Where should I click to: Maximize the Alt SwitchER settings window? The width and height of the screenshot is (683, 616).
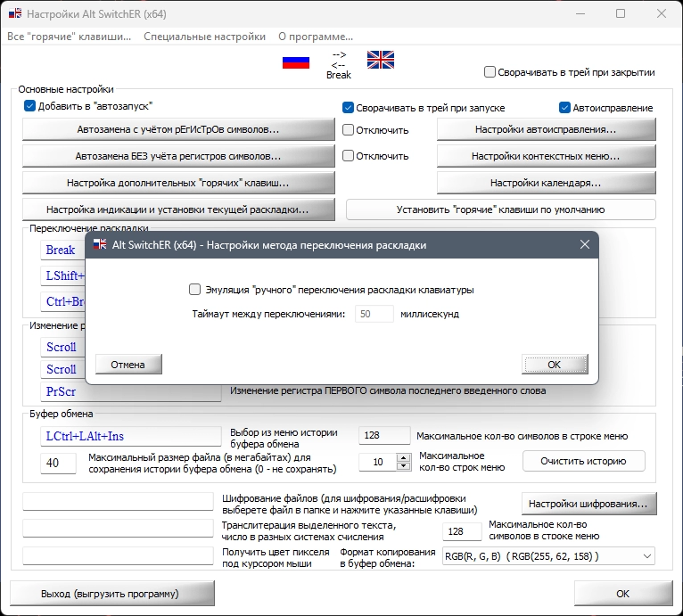[621, 13]
